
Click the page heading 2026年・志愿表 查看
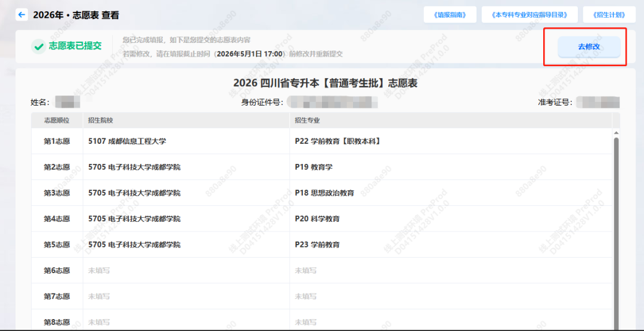(x=76, y=15)
